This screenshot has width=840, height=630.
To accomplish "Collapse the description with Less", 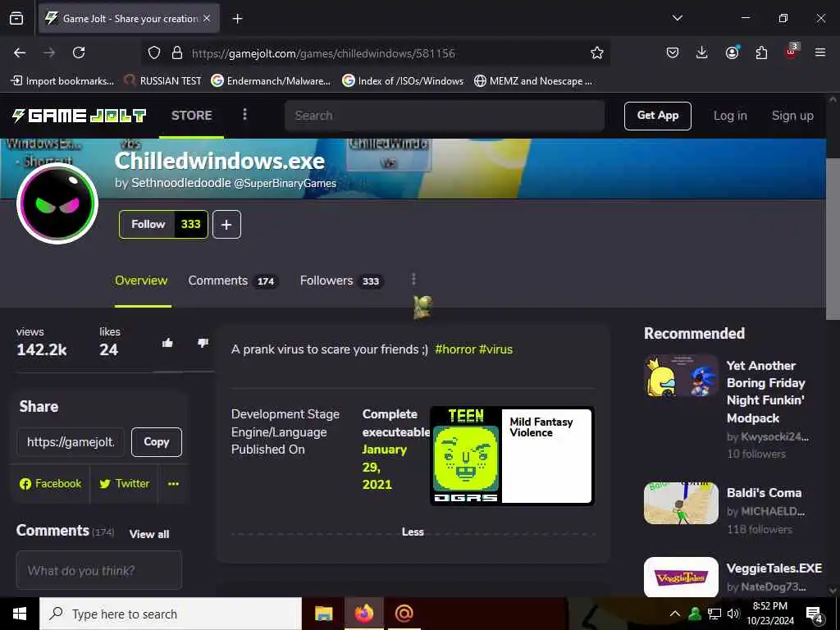I will 413,532.
